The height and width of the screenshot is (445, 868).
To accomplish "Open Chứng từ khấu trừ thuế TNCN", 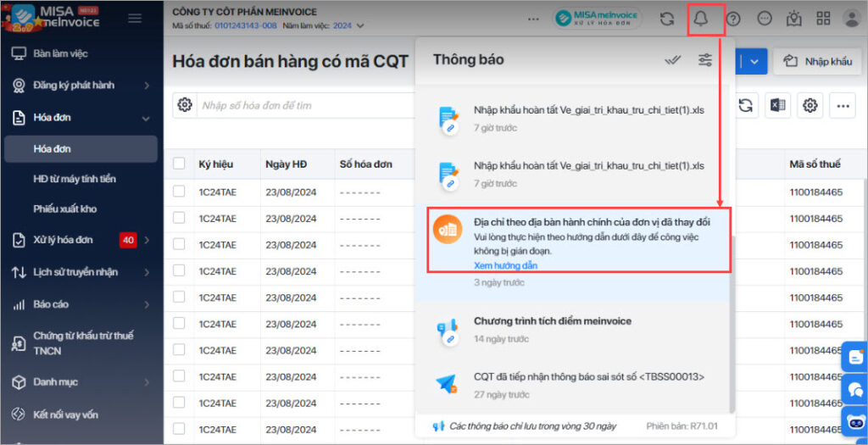I will point(81,343).
